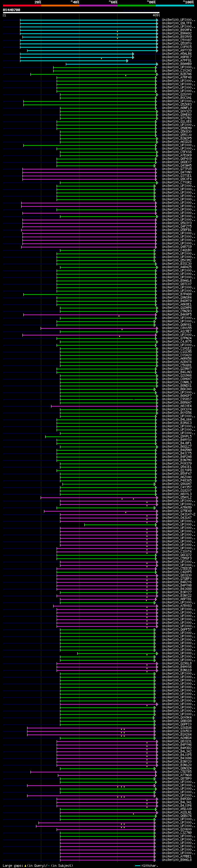
Task: Select hit label UniRef100_P48365
Action: 177,481
